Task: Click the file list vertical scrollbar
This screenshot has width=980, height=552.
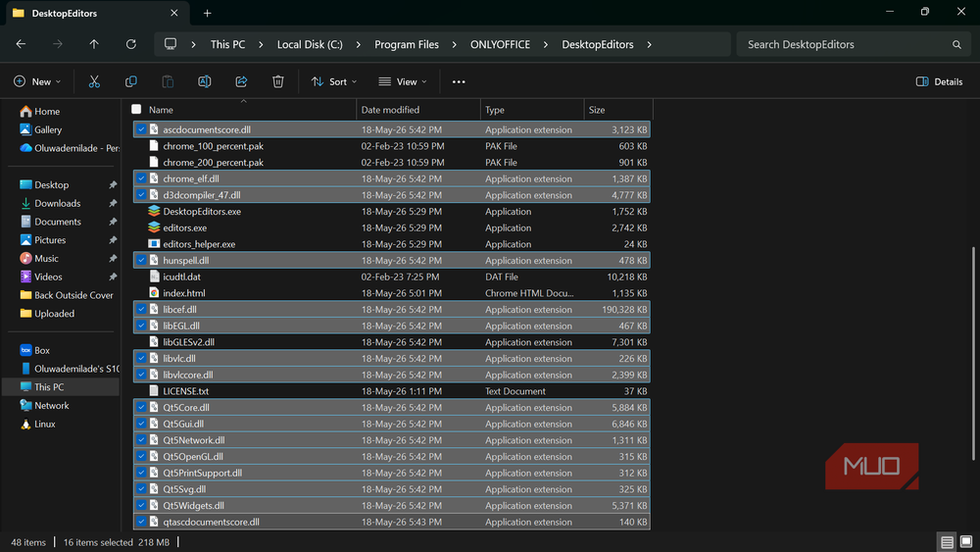Action: [x=972, y=354]
